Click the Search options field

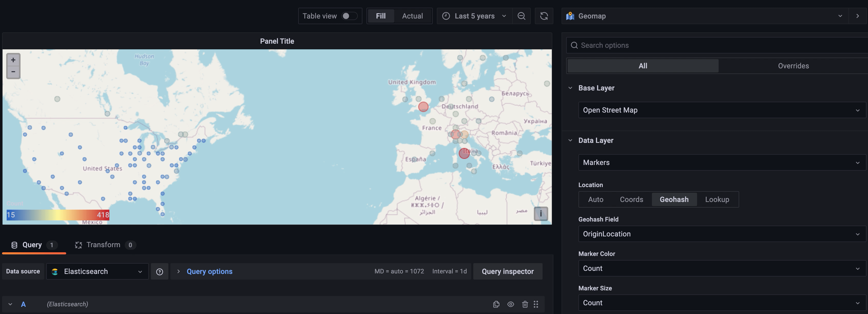point(718,45)
